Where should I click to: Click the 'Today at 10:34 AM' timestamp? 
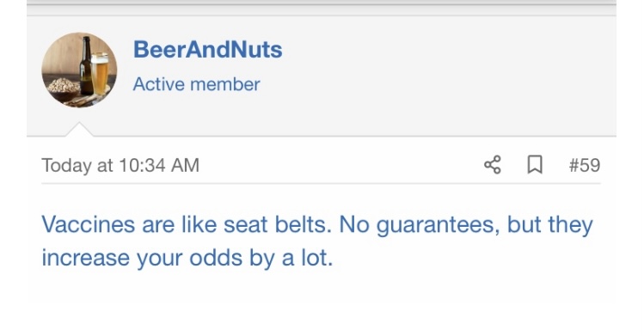pos(120,165)
